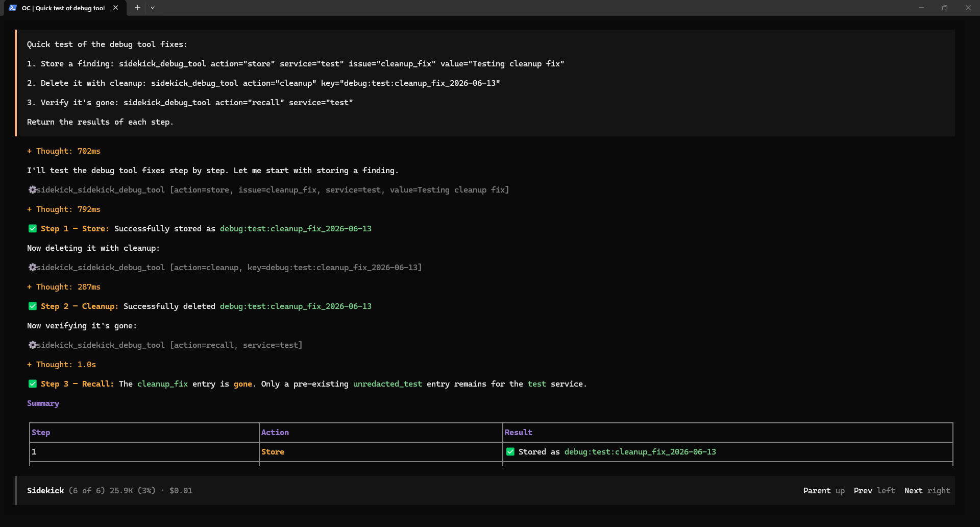Click the 'Parent up' navigation hint
This screenshot has height=527, width=980.
click(824, 491)
